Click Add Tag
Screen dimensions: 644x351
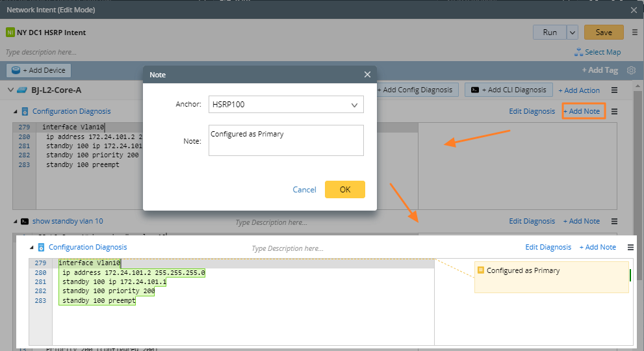(600, 70)
